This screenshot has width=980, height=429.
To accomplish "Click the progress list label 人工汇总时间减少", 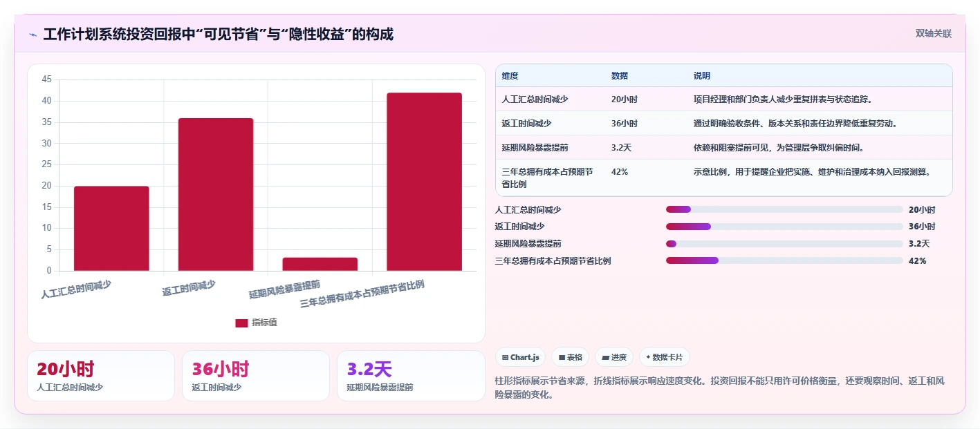I will [x=528, y=209].
